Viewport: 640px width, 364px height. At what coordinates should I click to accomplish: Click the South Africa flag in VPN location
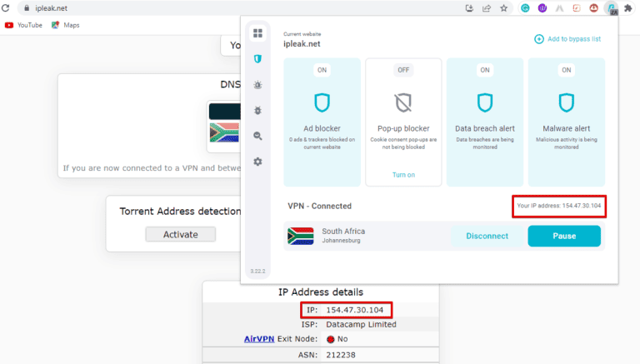300,236
